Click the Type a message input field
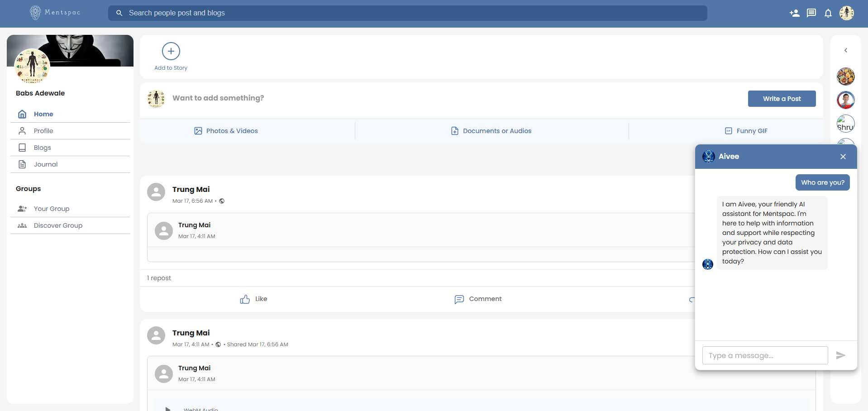The image size is (868, 411). coord(764,355)
